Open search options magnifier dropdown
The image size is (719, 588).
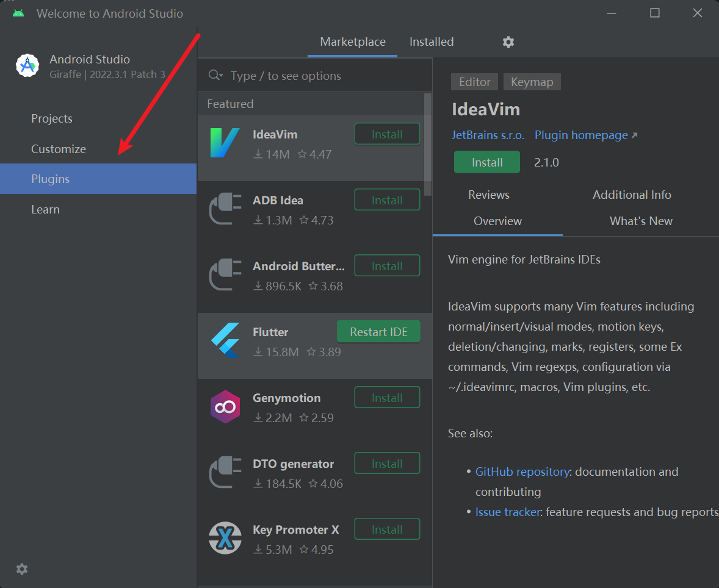(215, 75)
